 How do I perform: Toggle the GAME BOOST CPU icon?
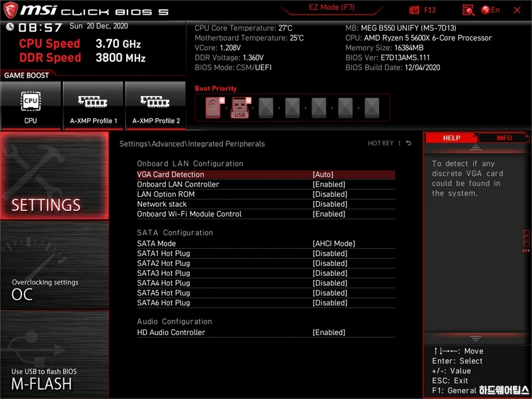point(31,105)
